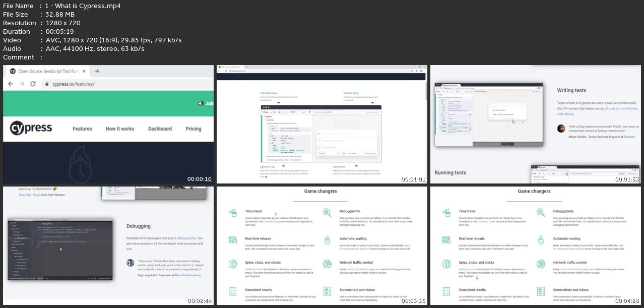This screenshot has height=308, width=644.
Task: Click the audio info 'AAC, 44100 Hz, stereo, 63 kb/s'
Action: click(x=95, y=49)
